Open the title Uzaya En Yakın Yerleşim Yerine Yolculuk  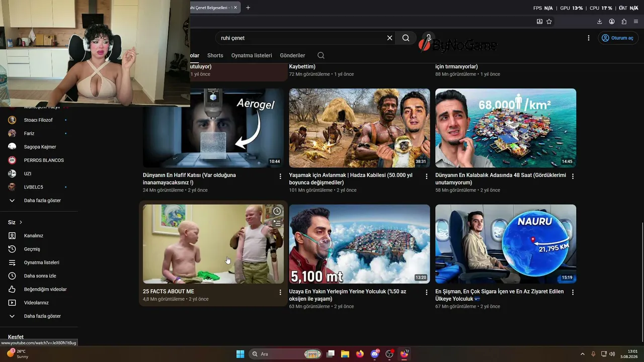[348, 295]
